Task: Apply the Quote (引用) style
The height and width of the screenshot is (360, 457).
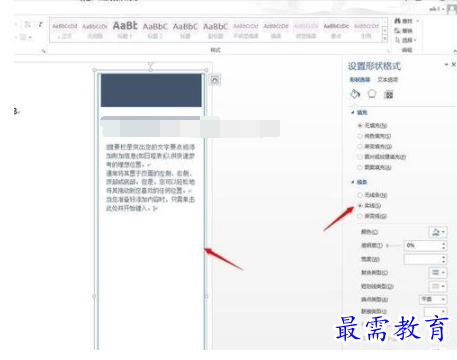Action: [366, 30]
